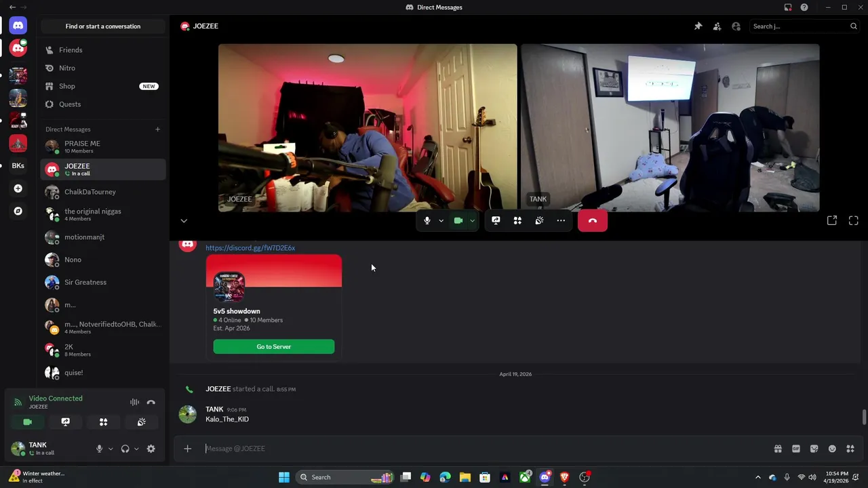Open the GIF picker
The image size is (868, 488).
796,449
